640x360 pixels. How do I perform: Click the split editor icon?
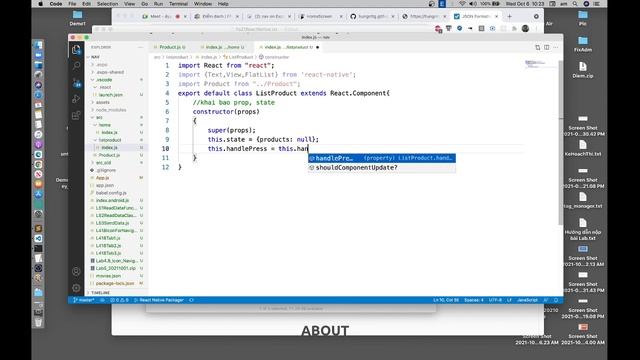(547, 47)
